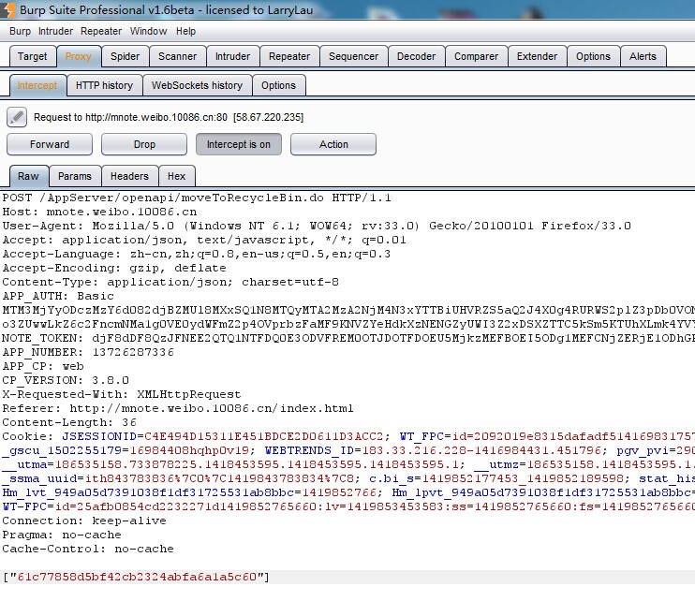This screenshot has width=695, height=616.
Task: Click the Cache-Control: no-cache line
Action: coord(88,550)
